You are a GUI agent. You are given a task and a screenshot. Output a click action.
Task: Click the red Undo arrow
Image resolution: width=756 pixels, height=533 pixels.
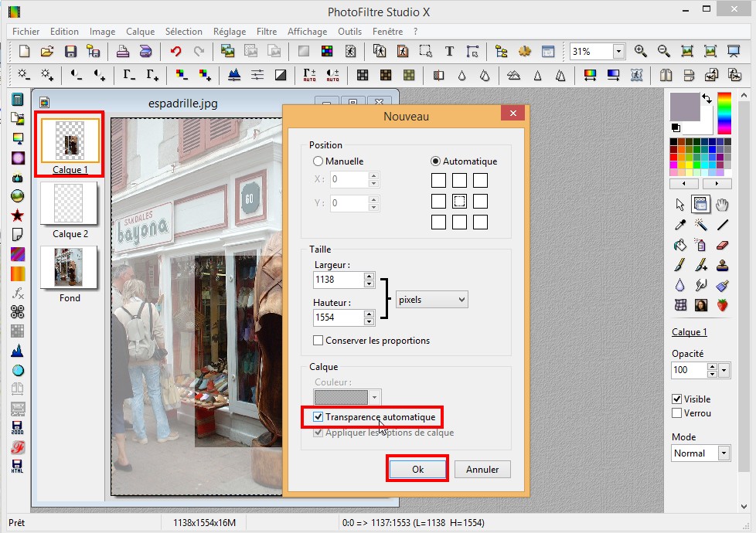click(x=176, y=51)
